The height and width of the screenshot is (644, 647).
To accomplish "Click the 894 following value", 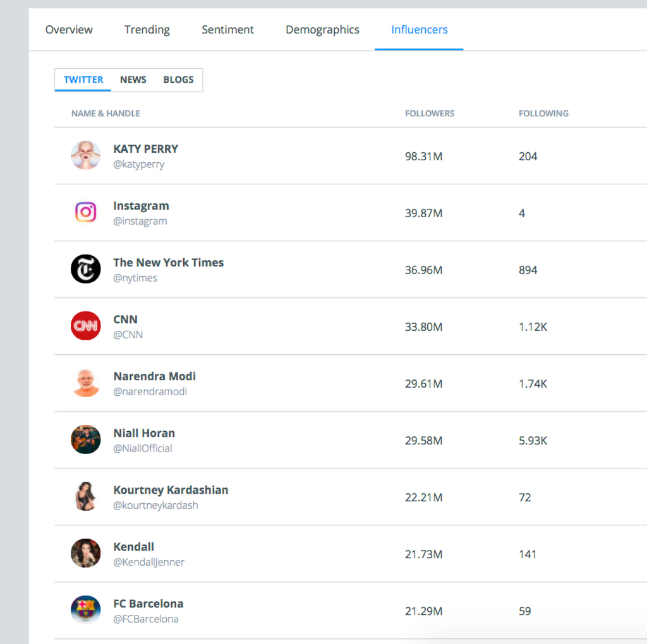I will coord(528,270).
